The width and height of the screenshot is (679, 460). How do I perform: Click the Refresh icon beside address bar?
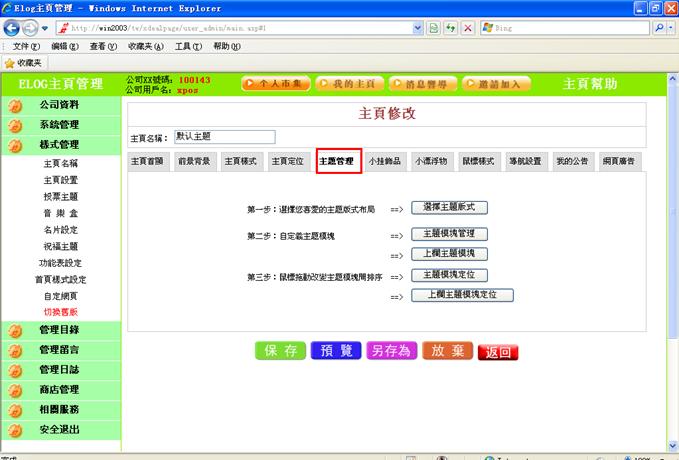[x=451, y=29]
